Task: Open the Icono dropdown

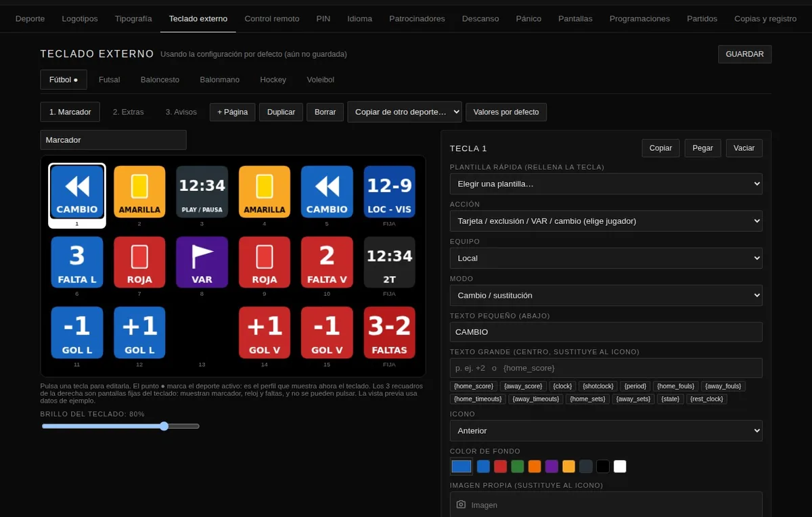Action: [606, 430]
